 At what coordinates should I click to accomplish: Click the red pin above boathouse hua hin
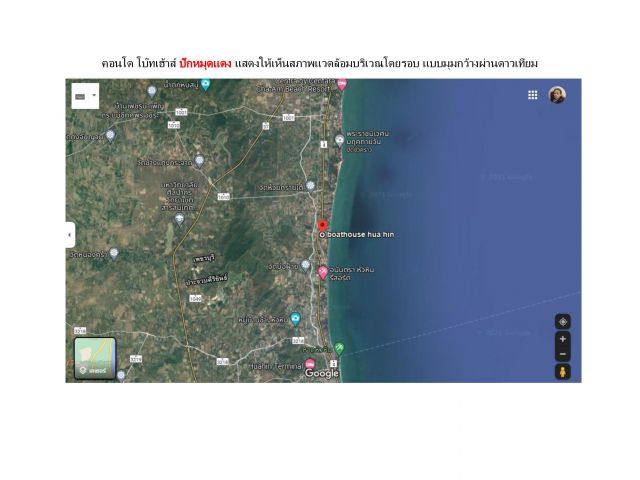coord(322,225)
